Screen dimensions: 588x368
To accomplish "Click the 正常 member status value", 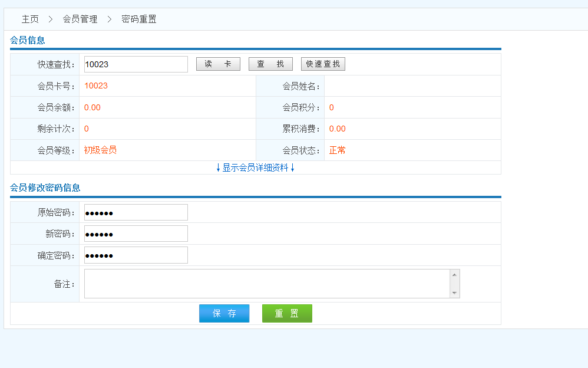I will [x=338, y=150].
